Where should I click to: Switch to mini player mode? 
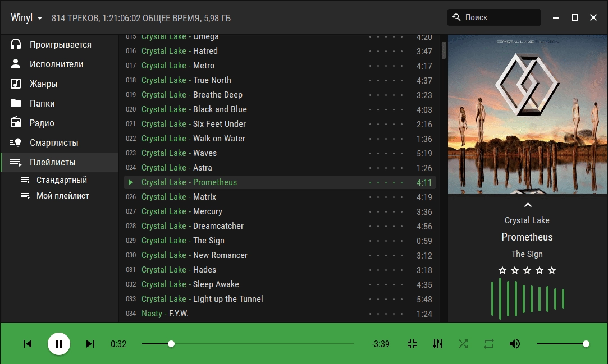412,344
